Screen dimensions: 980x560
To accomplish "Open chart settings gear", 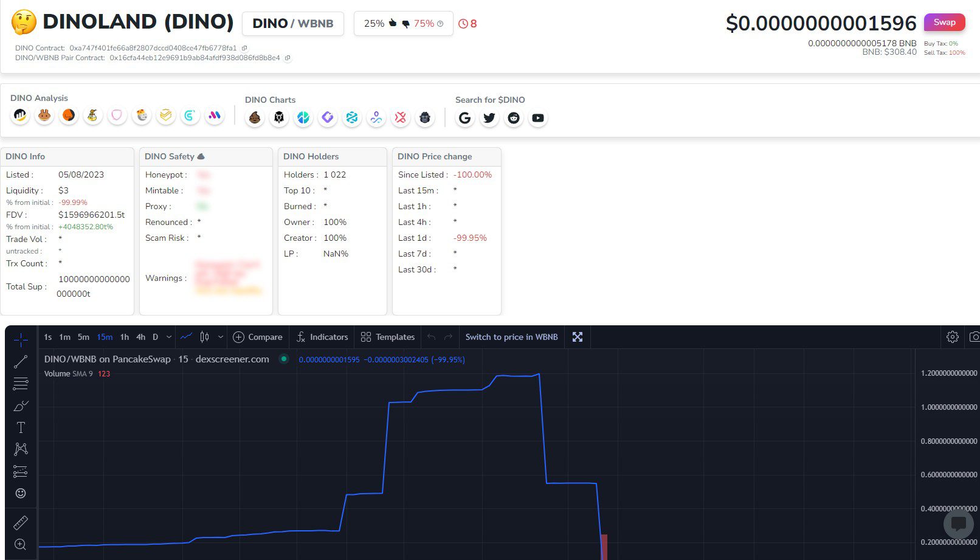I will pyautogui.click(x=953, y=337).
